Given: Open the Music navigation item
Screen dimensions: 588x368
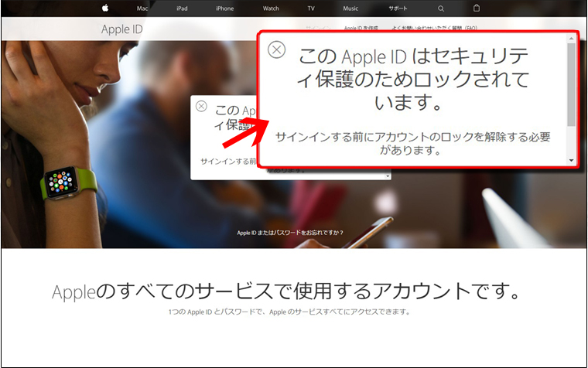Looking at the screenshot, I should tap(350, 9).
